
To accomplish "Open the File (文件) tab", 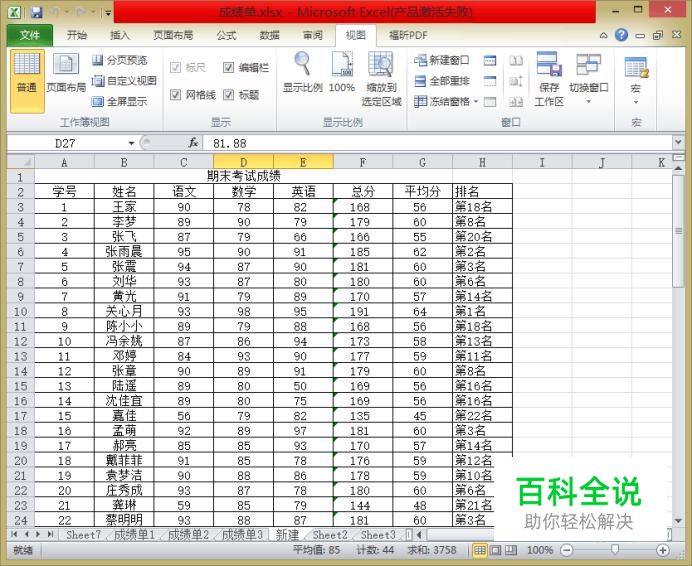I will tap(30, 35).
